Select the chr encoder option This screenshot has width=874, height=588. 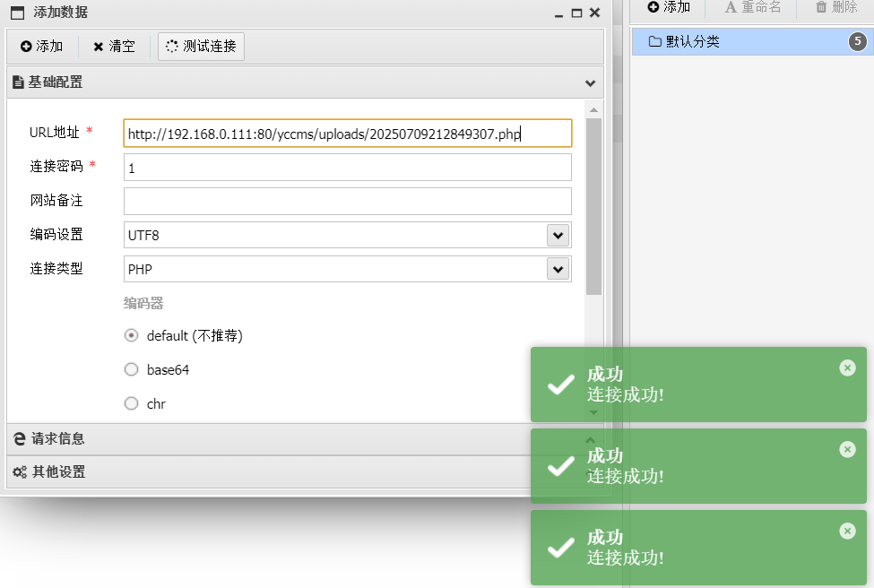131,403
